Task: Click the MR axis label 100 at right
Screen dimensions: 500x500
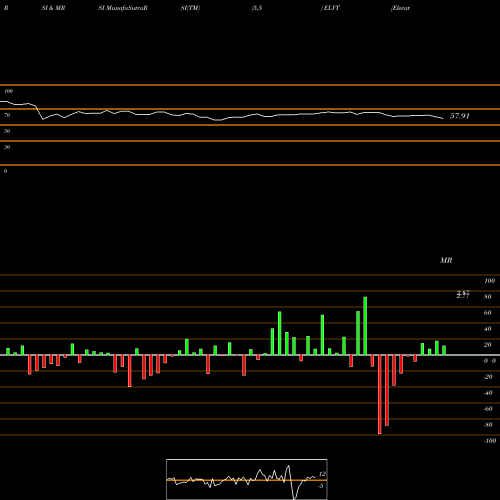Action: [x=490, y=281]
